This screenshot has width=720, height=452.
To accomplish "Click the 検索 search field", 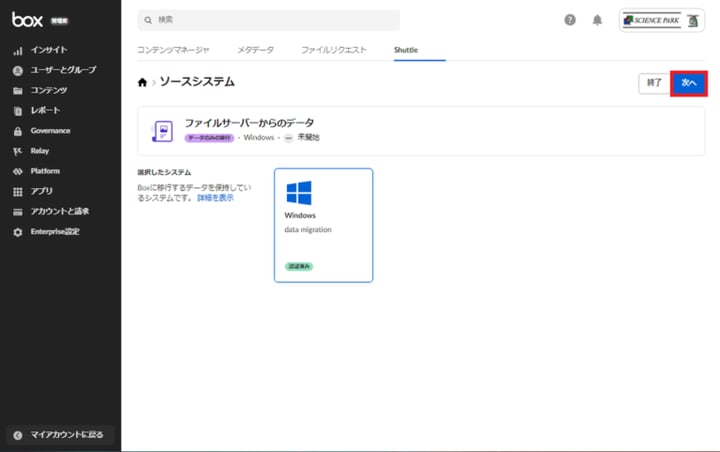I will point(268,20).
